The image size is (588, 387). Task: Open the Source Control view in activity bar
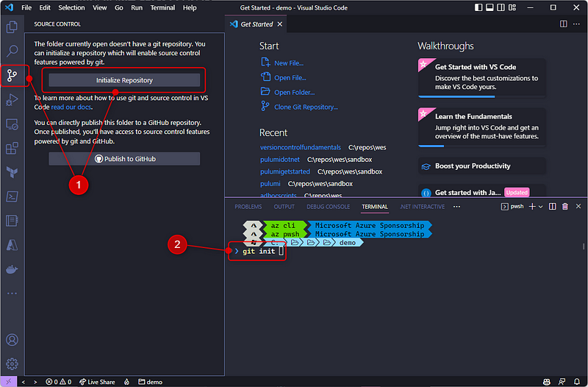click(x=12, y=75)
